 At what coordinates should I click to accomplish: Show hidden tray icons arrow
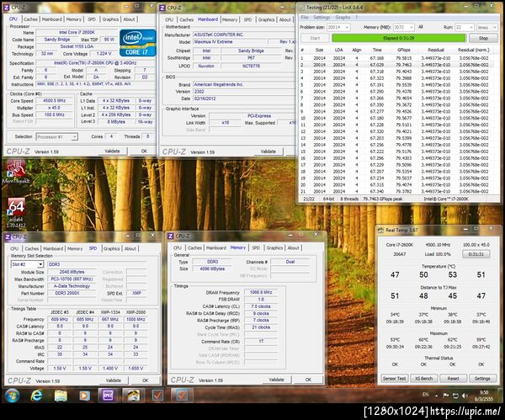[436, 396]
